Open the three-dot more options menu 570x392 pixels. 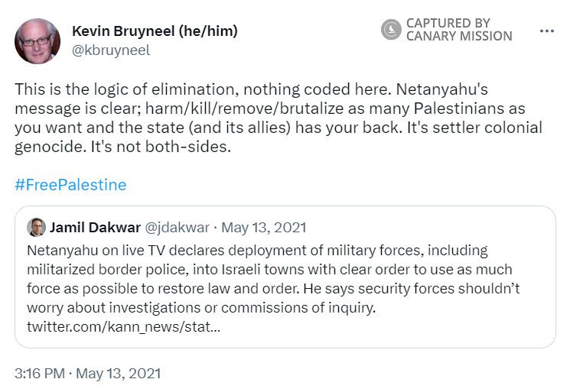coord(546,31)
